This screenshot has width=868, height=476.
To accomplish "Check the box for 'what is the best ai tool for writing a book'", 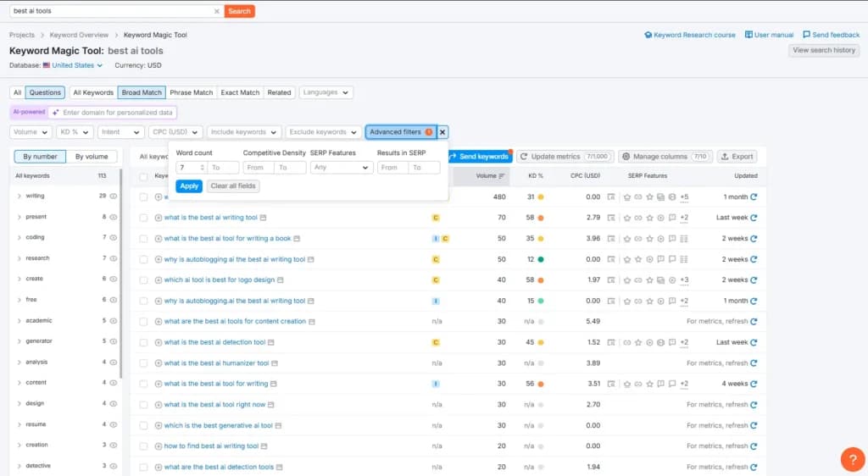I will [143, 239].
